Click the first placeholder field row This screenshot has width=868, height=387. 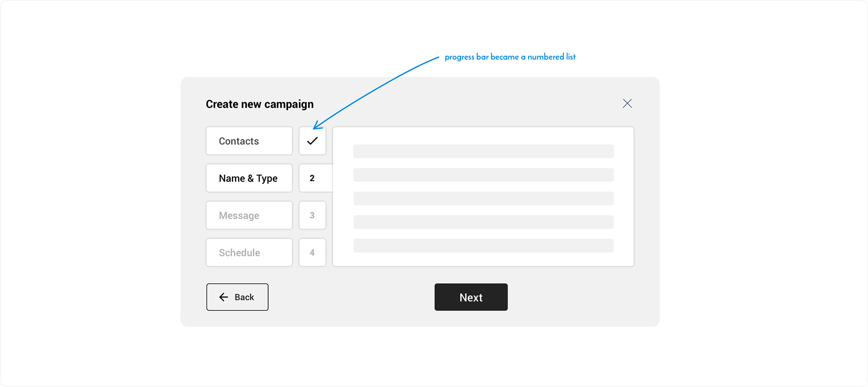(x=483, y=151)
